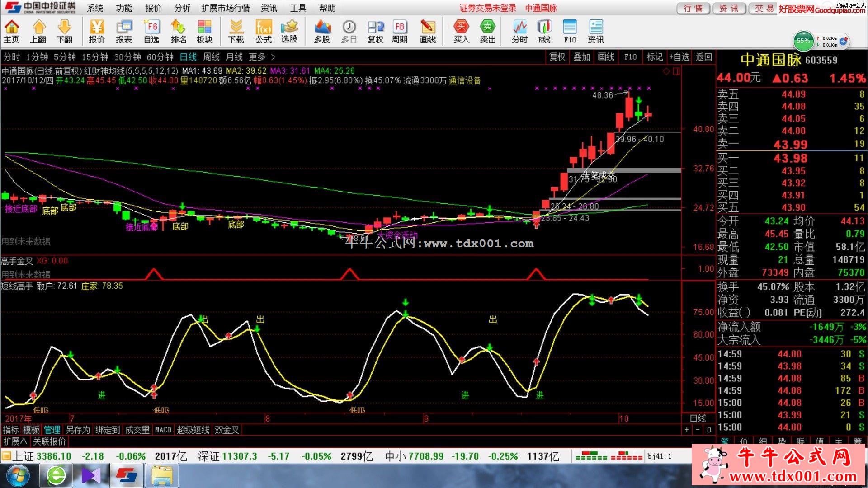The image size is (868, 488).
Task: Expand the 扩展∧ panel toggle
Action: coord(15,441)
